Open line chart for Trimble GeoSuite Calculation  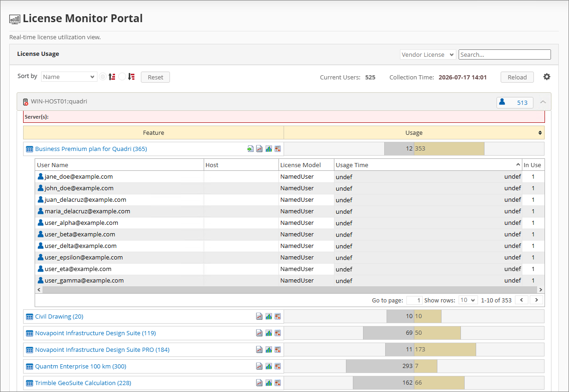(260, 383)
